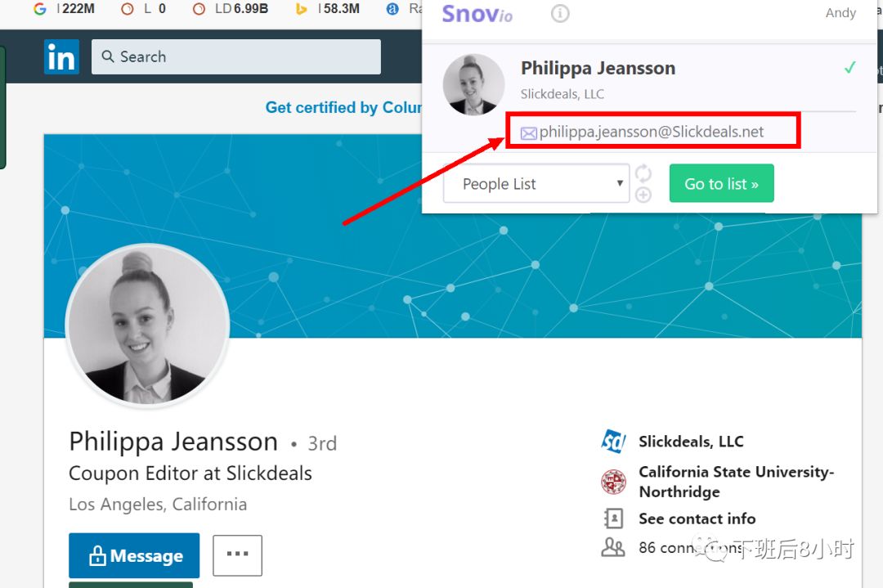Click the LD 6.99B metric text

click(x=241, y=9)
